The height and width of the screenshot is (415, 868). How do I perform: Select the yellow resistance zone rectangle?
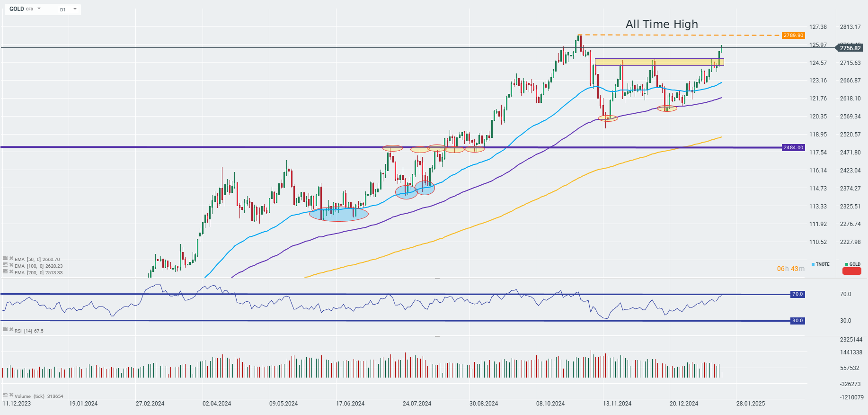[x=659, y=62]
